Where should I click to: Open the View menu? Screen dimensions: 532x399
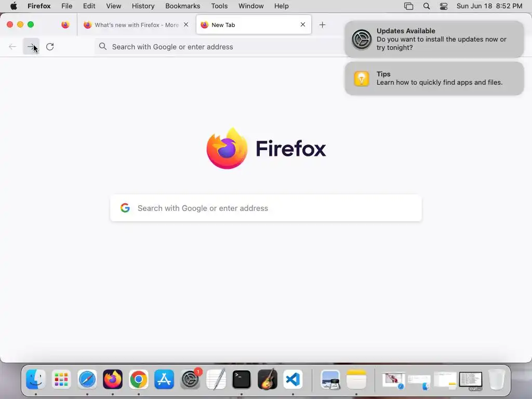point(114,6)
